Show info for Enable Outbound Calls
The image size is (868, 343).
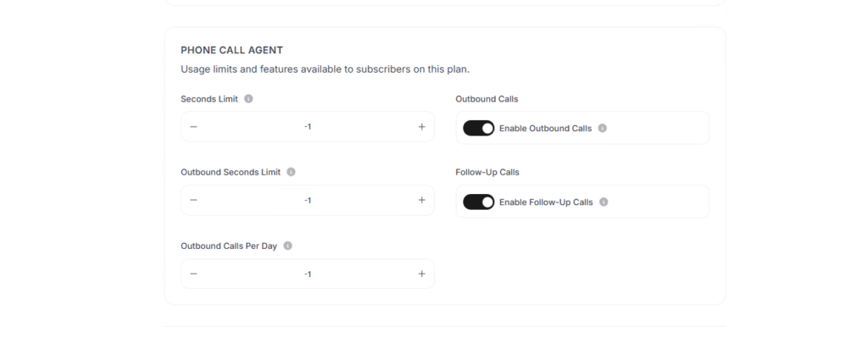point(603,129)
